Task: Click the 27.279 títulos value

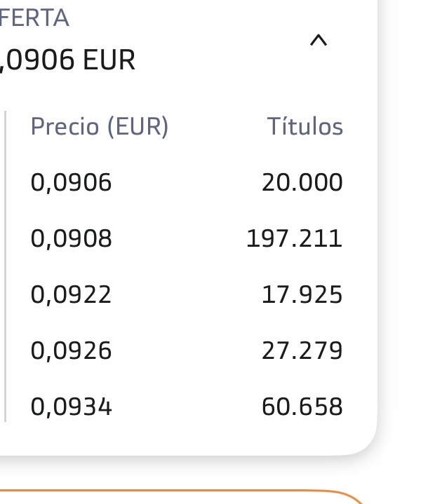Action: pos(302,350)
